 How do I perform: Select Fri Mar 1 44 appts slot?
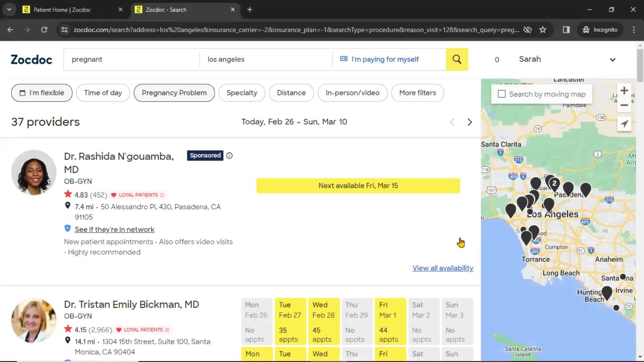390,321
